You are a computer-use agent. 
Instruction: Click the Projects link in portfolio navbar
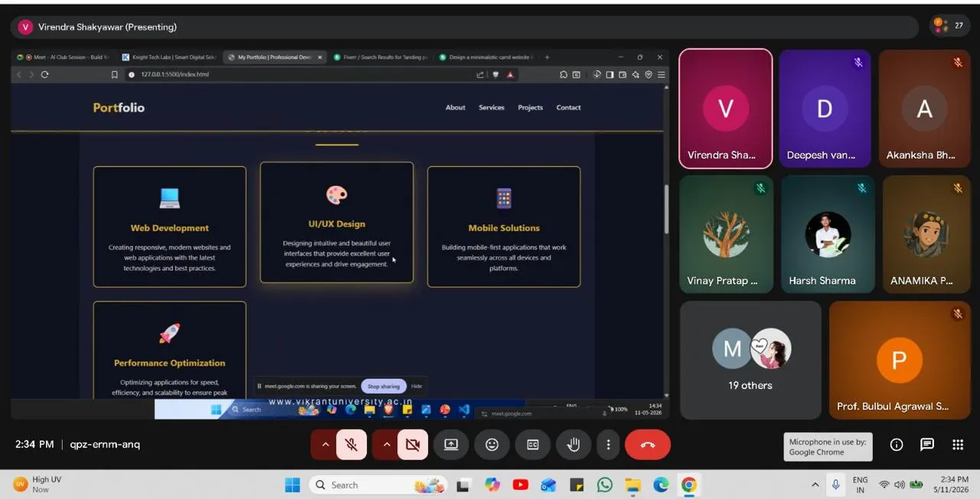(x=530, y=108)
